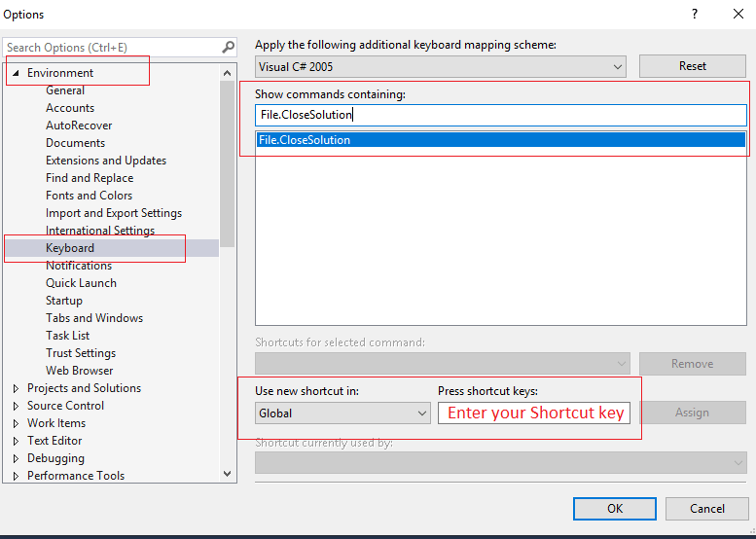Screen dimensions: 756x539
Task: Click the Reset button
Action: [x=692, y=66]
